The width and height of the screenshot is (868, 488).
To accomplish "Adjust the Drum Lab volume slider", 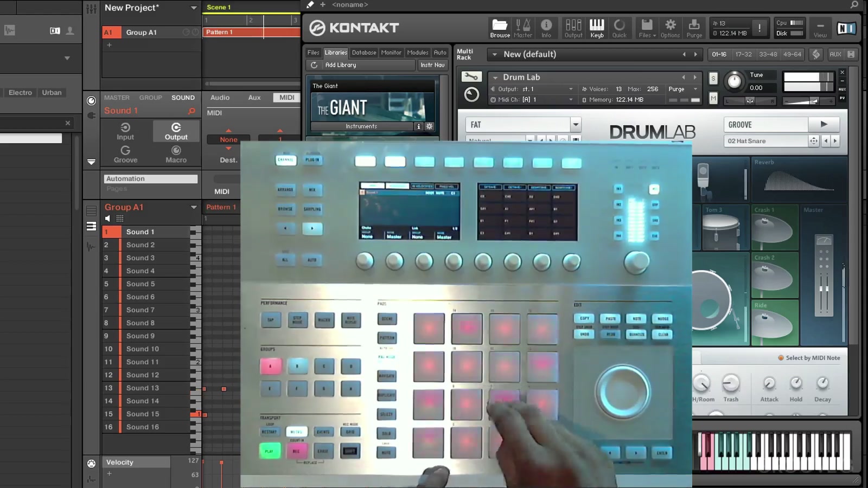I will click(808, 101).
